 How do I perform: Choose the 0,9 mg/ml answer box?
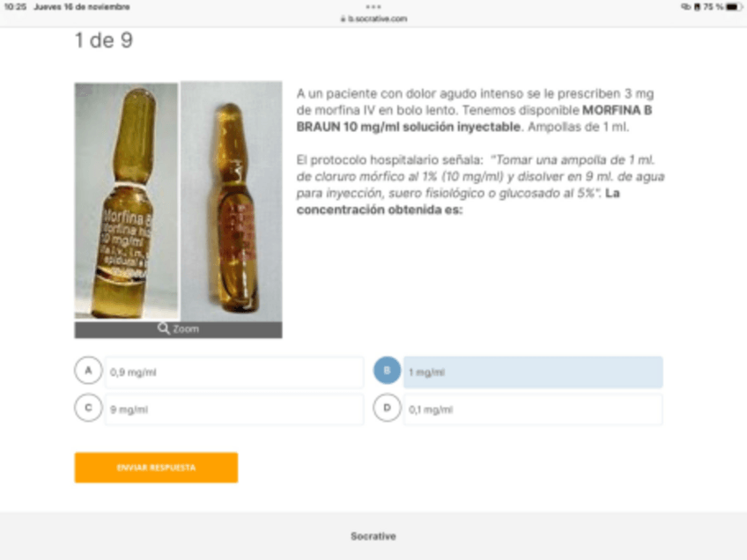tap(234, 372)
